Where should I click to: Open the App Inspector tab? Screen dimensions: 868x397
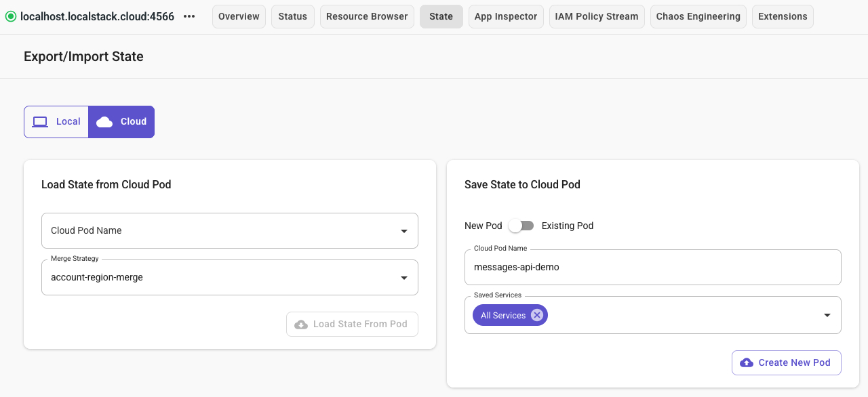coord(506,16)
